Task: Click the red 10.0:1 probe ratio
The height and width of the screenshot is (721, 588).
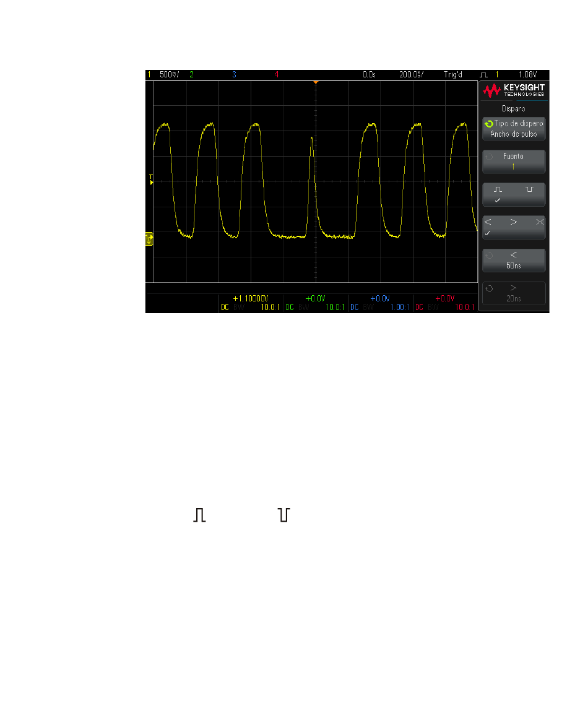Action: (x=465, y=307)
